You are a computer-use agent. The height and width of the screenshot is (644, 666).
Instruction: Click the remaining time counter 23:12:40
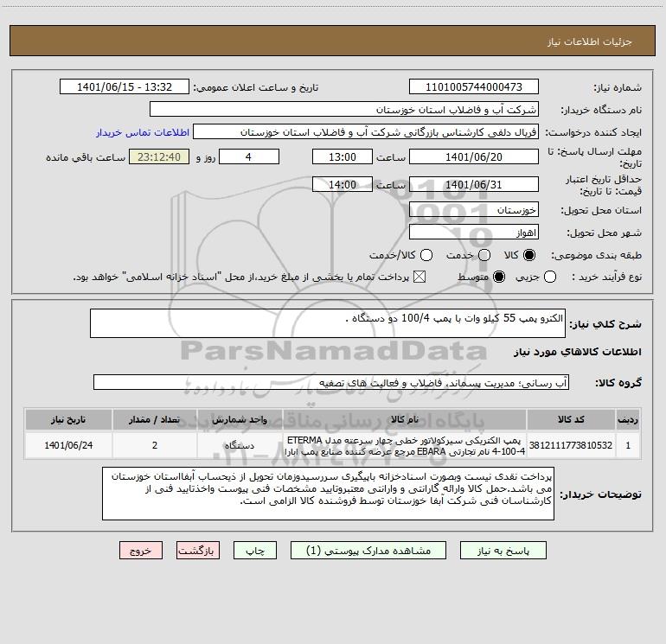(159, 156)
